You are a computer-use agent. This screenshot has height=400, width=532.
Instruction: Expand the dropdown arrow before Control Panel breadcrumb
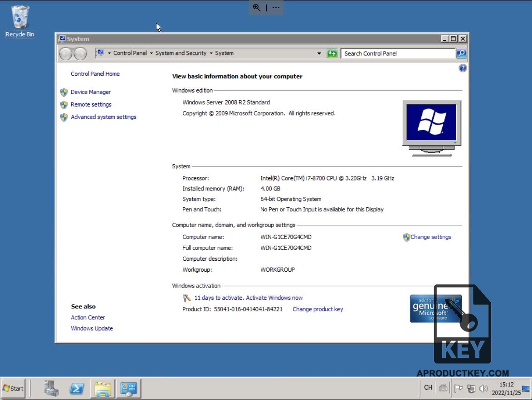coord(109,53)
